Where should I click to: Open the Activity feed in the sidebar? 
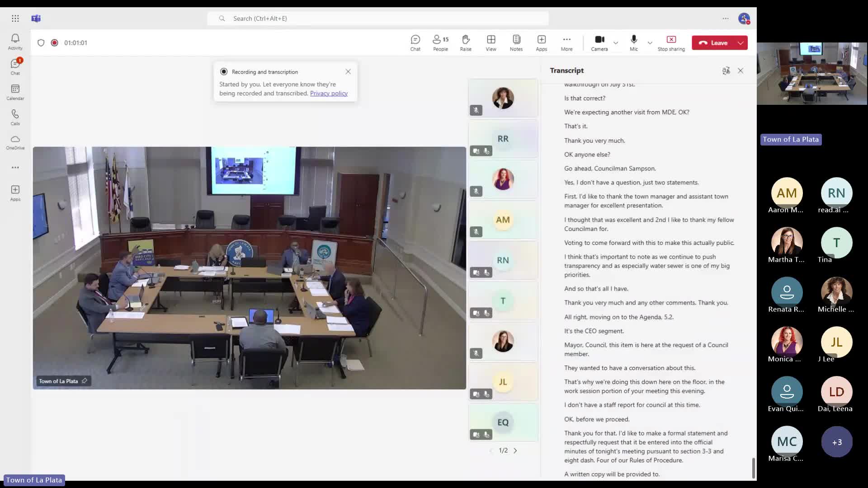15,41
